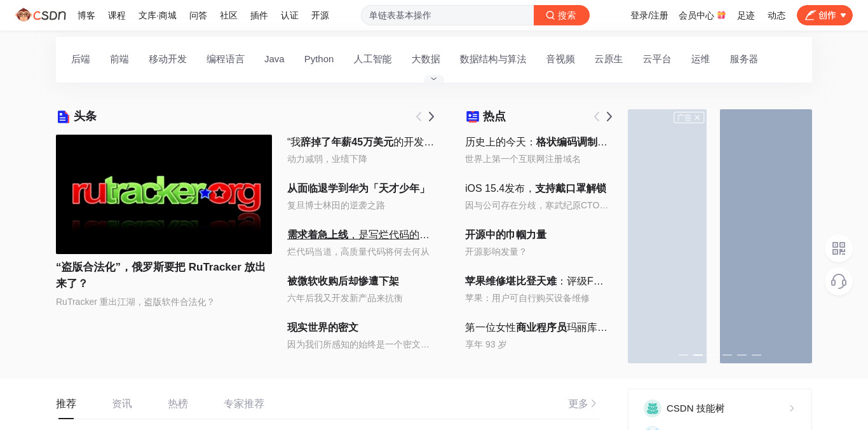Click the QR code floating icon
This screenshot has width=868, height=430.
click(839, 248)
